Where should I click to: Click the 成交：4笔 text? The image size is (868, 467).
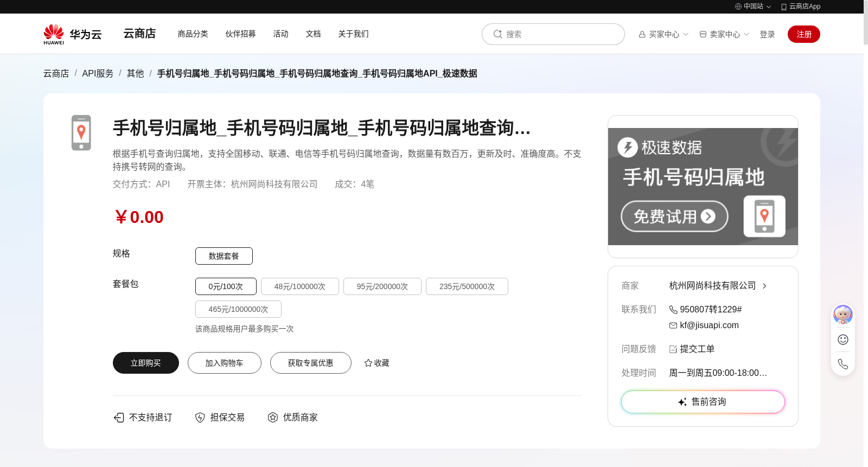click(x=355, y=184)
